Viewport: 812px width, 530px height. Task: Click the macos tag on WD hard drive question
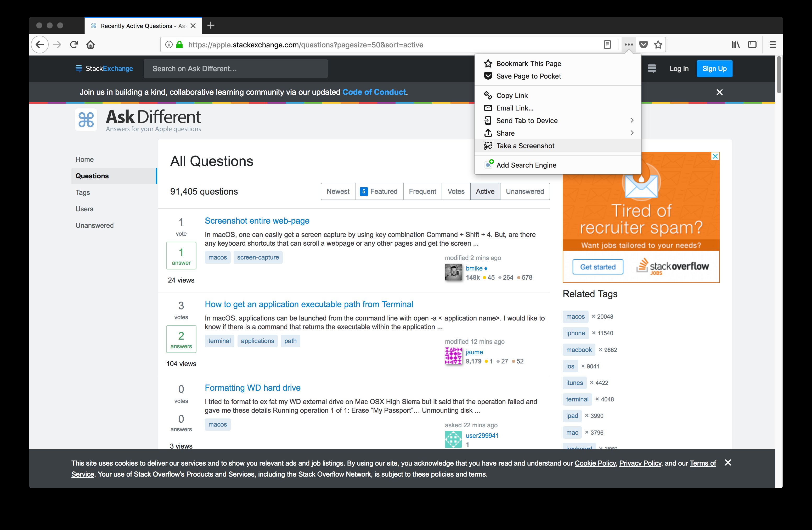click(218, 424)
